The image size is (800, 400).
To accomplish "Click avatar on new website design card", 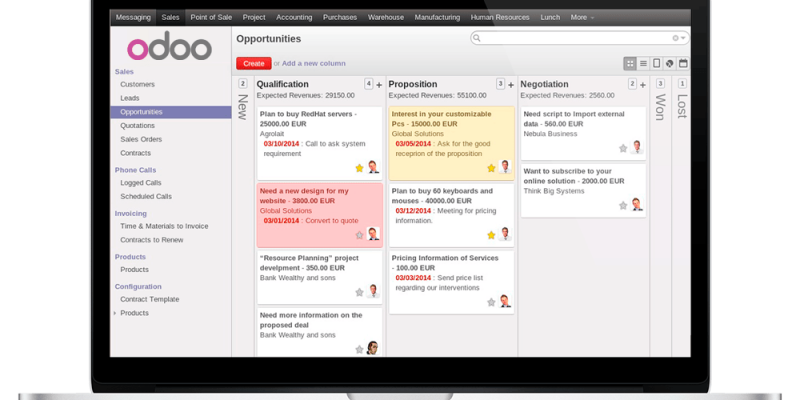I will [x=373, y=234].
